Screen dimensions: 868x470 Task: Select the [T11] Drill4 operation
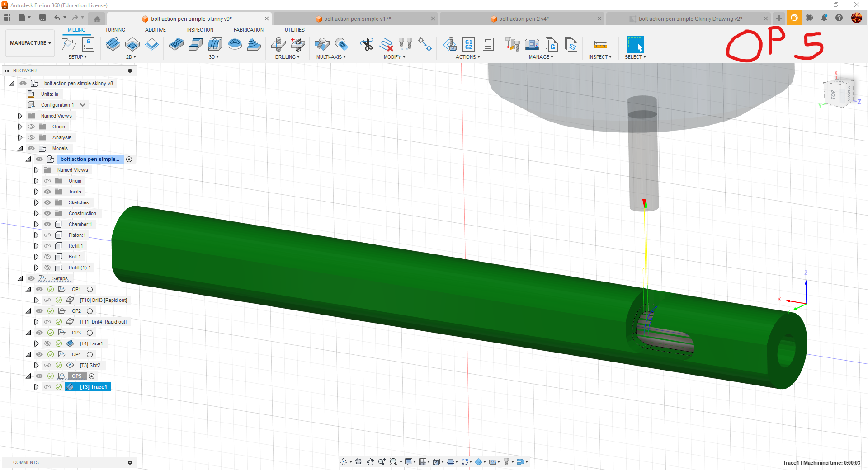click(x=103, y=322)
